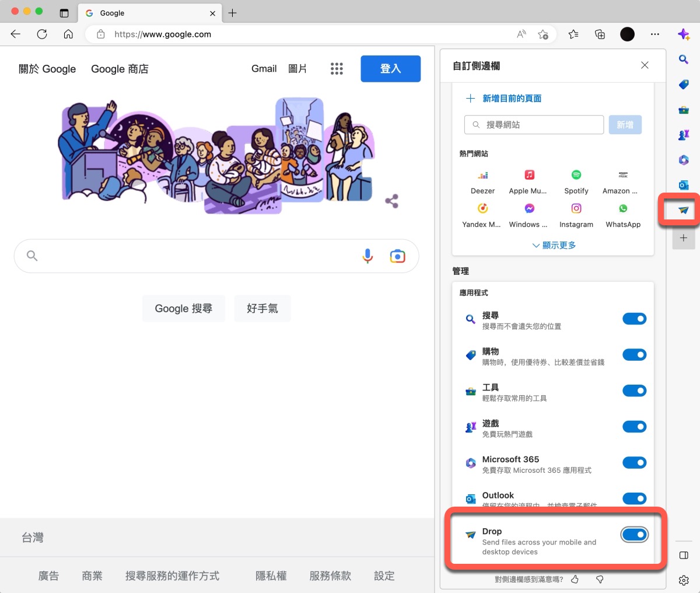Click the sidebar settings gear icon
Image resolution: width=700 pixels, height=593 pixels.
pos(684,580)
